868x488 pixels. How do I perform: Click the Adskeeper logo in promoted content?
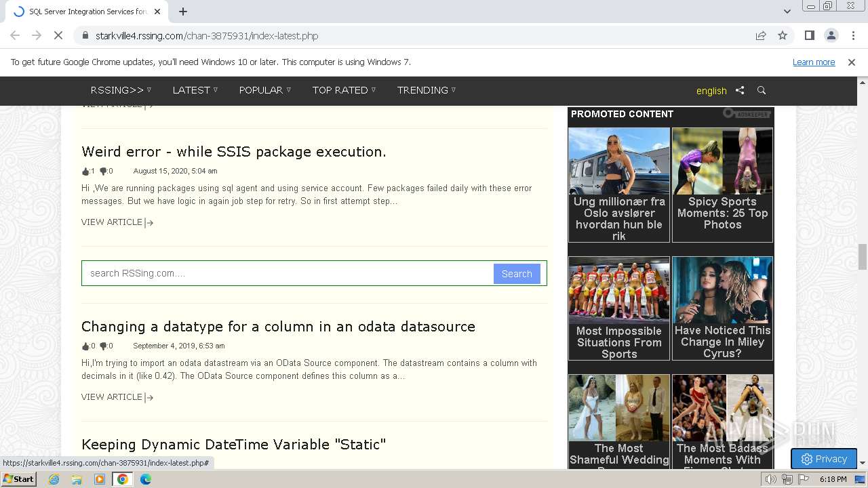point(747,114)
